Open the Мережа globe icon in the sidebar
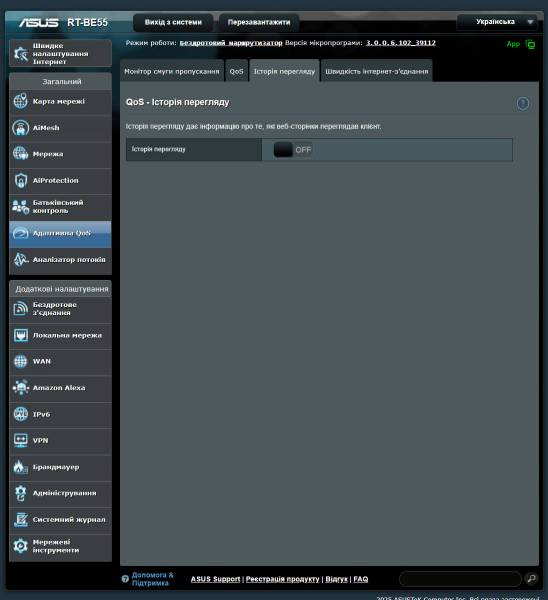This screenshot has width=548, height=600. [21, 154]
